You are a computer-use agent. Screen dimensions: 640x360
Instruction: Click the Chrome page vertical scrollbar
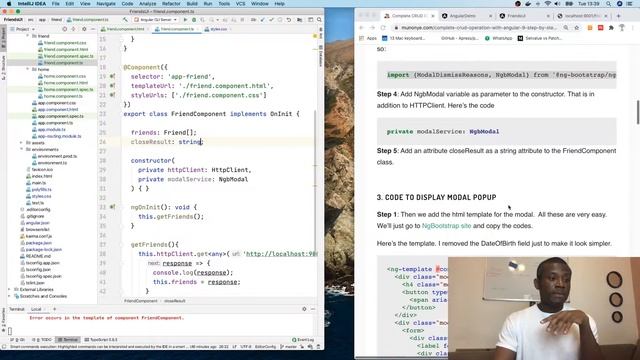click(x=638, y=111)
